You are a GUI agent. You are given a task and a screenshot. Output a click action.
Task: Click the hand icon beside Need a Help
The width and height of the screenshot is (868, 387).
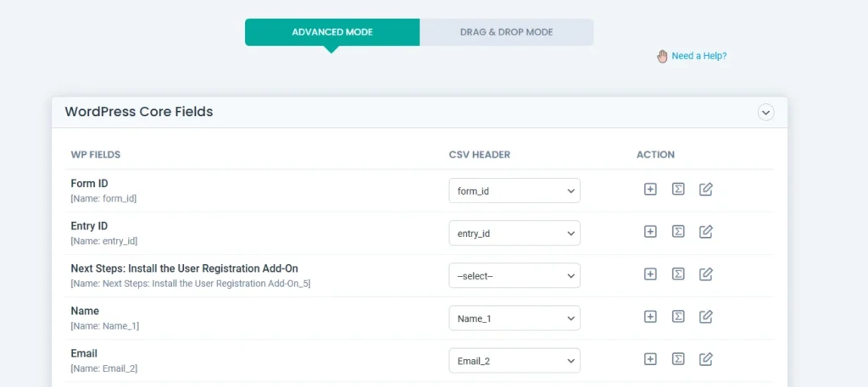[662, 56]
